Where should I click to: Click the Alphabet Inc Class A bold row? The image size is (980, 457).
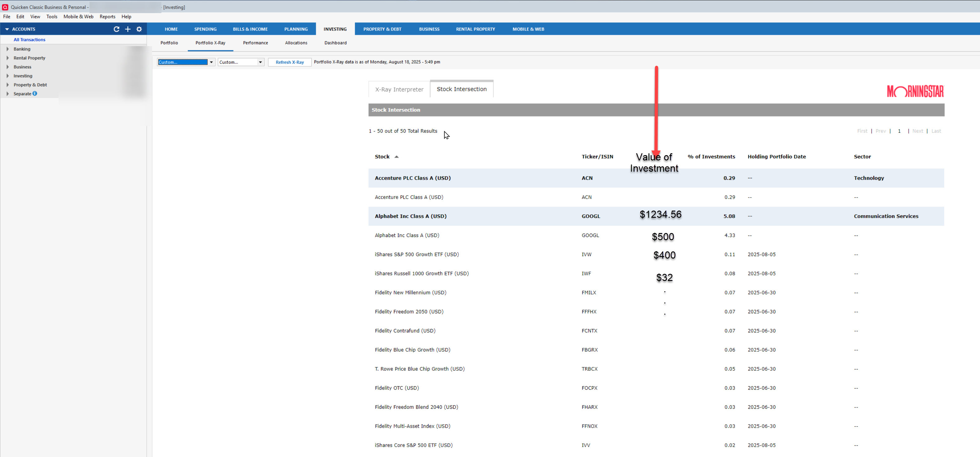pos(410,216)
